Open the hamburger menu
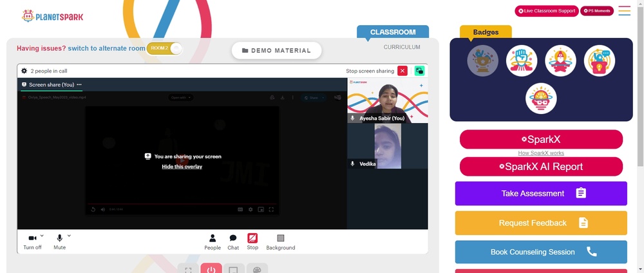The image size is (644, 273). pos(624,11)
